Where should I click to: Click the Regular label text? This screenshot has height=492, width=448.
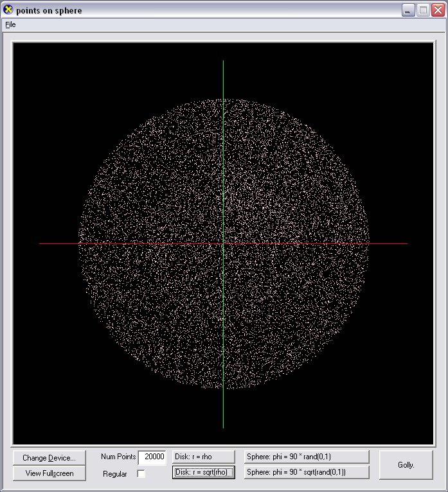(x=115, y=474)
